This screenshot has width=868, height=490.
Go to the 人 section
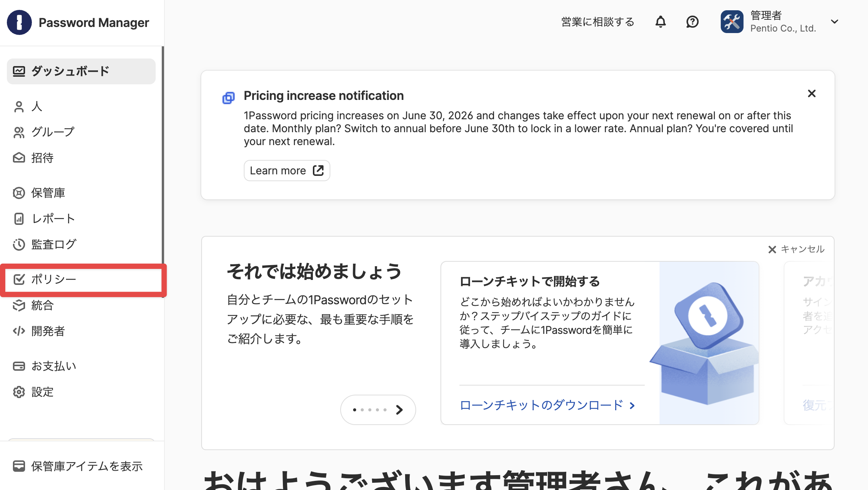point(81,106)
